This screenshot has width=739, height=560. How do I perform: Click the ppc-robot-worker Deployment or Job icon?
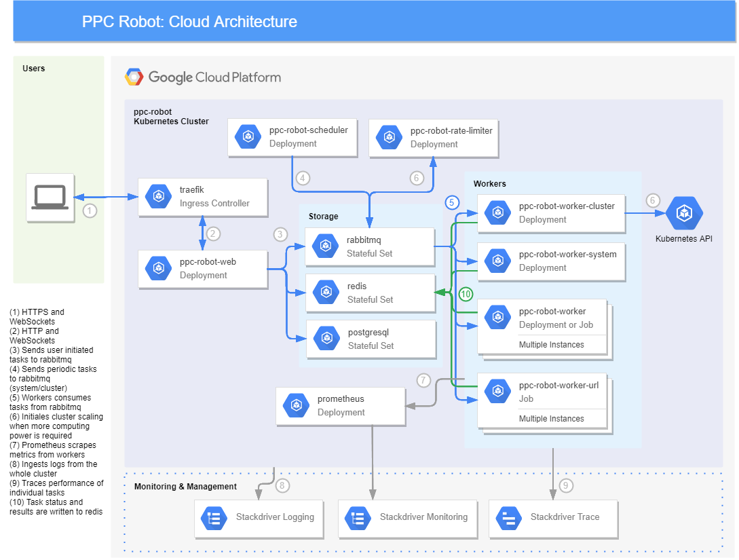coord(498,317)
